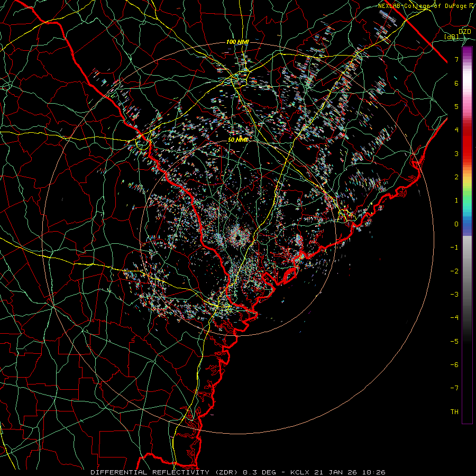Click the TH label on color scale

click(x=454, y=411)
